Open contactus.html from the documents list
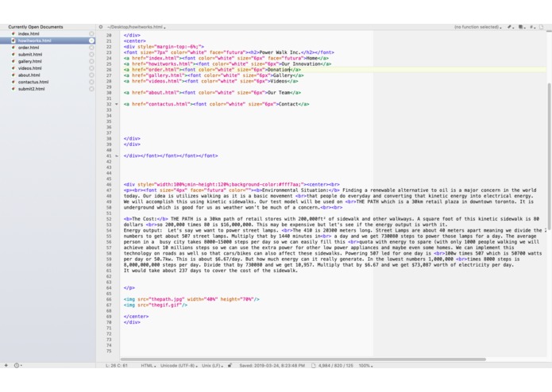 pyautogui.click(x=33, y=82)
